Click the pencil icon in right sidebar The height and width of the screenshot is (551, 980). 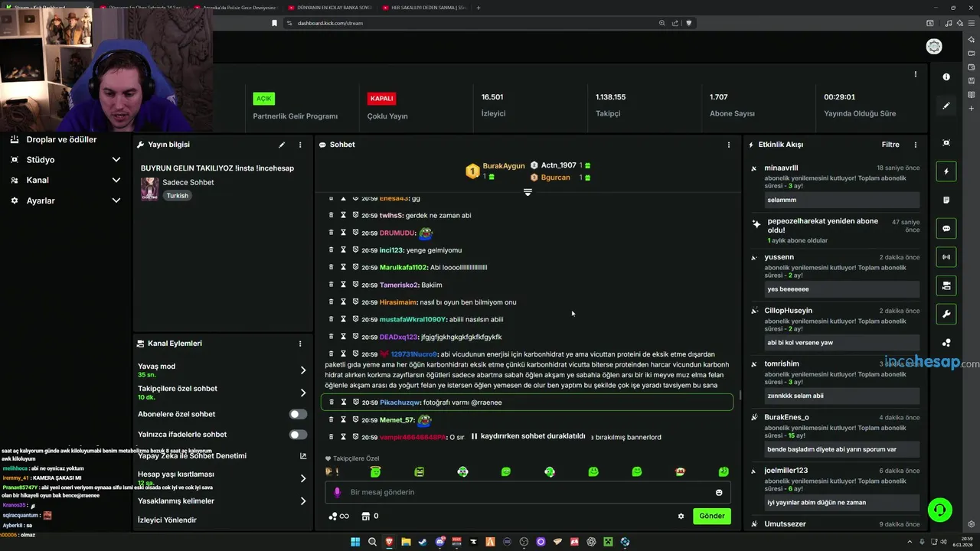pos(946,106)
